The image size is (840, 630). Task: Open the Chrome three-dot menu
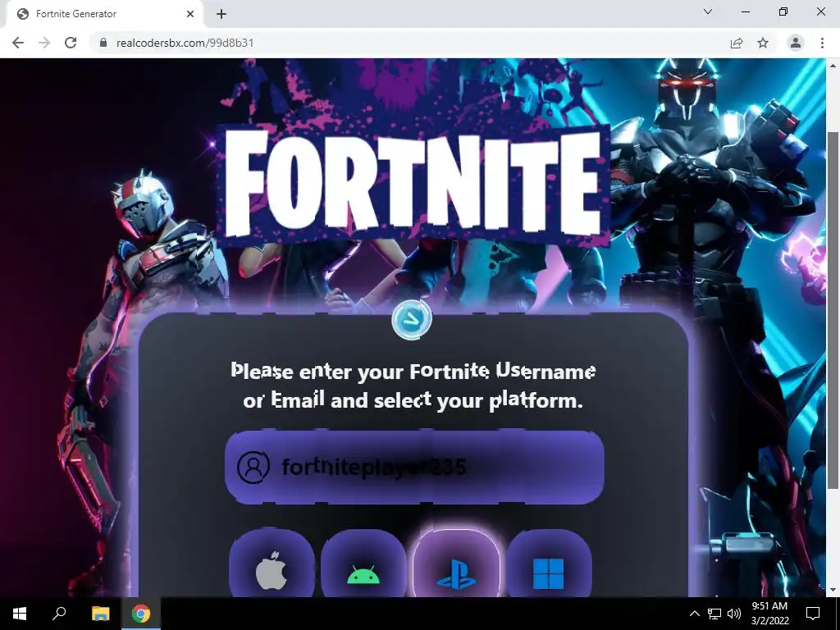[822, 43]
